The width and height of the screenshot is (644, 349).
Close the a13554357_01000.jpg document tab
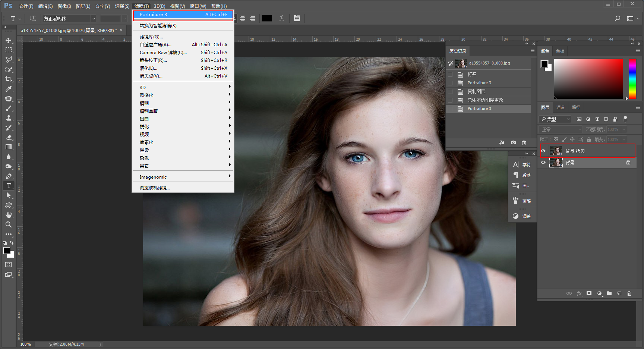[x=121, y=30]
